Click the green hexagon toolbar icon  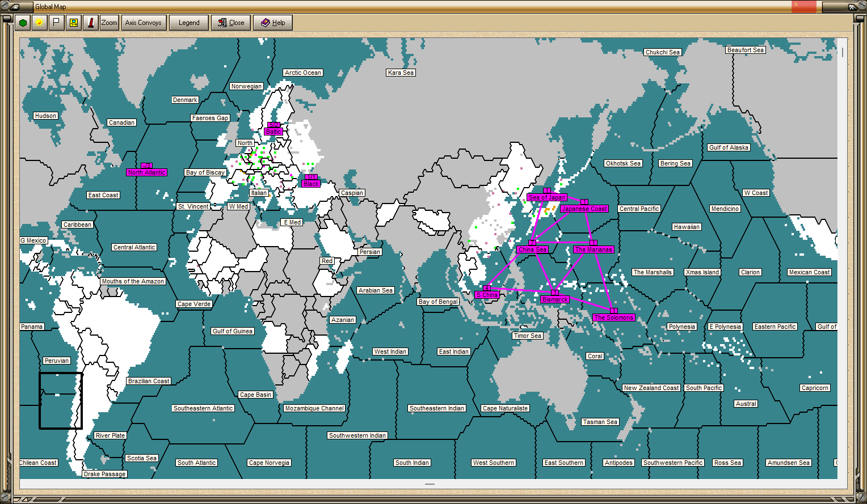[x=23, y=23]
